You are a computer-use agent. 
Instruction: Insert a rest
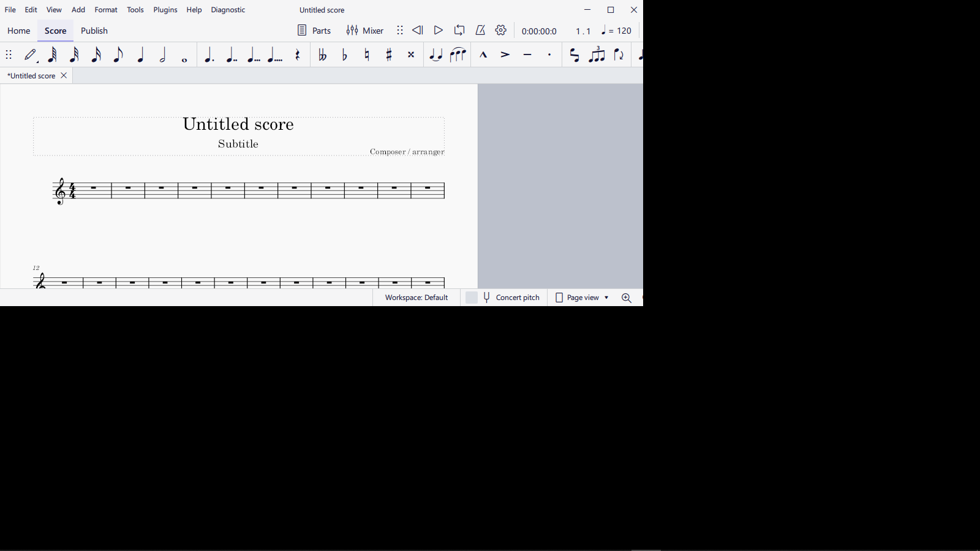coord(298,55)
